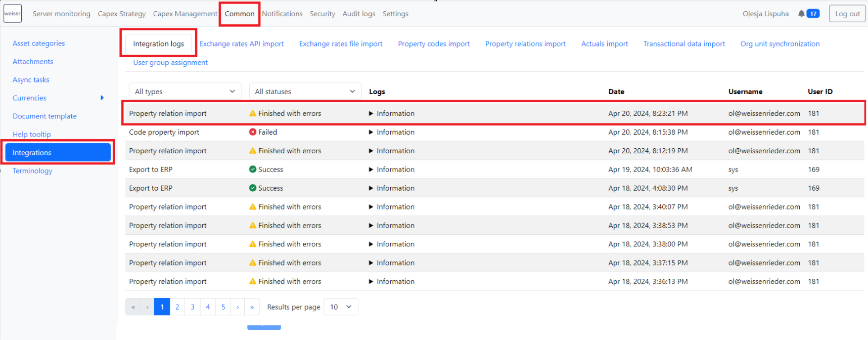
Task: Go to the next results page
Action: (x=238, y=307)
